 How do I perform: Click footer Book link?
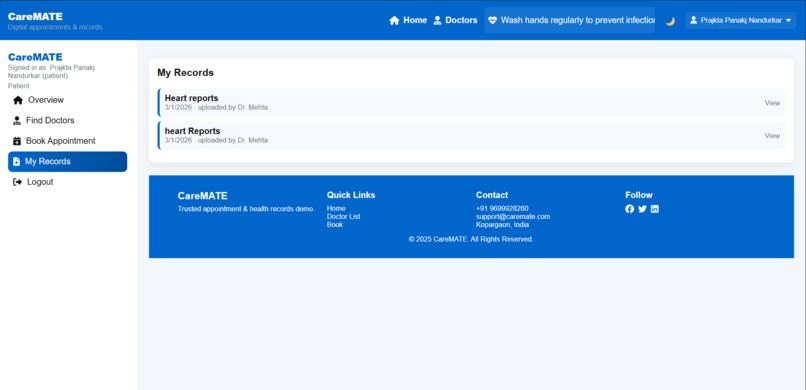coord(335,225)
